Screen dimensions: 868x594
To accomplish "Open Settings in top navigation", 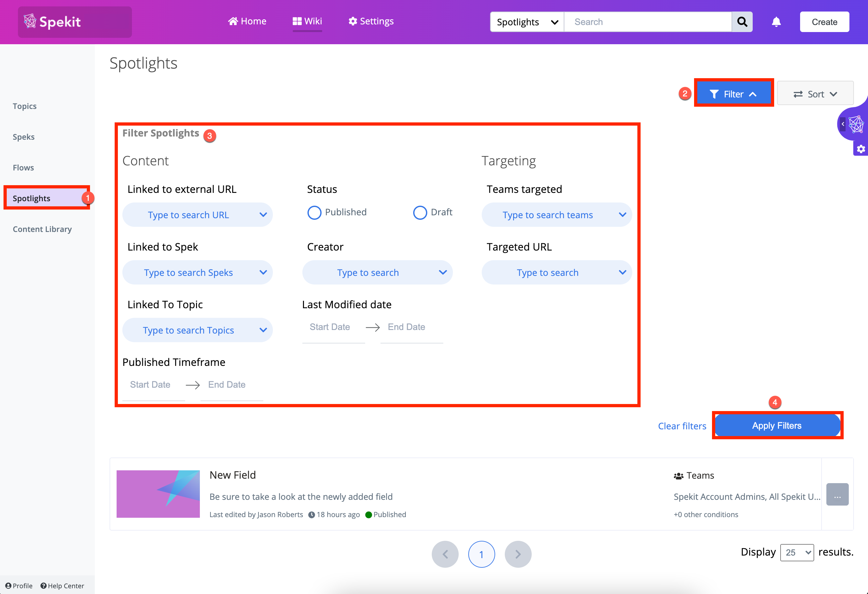I will click(371, 21).
